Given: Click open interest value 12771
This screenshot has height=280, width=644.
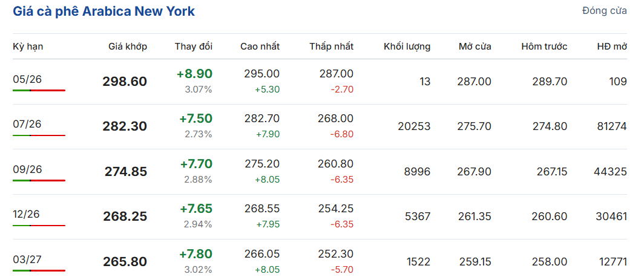Looking at the screenshot, I should click(612, 261).
